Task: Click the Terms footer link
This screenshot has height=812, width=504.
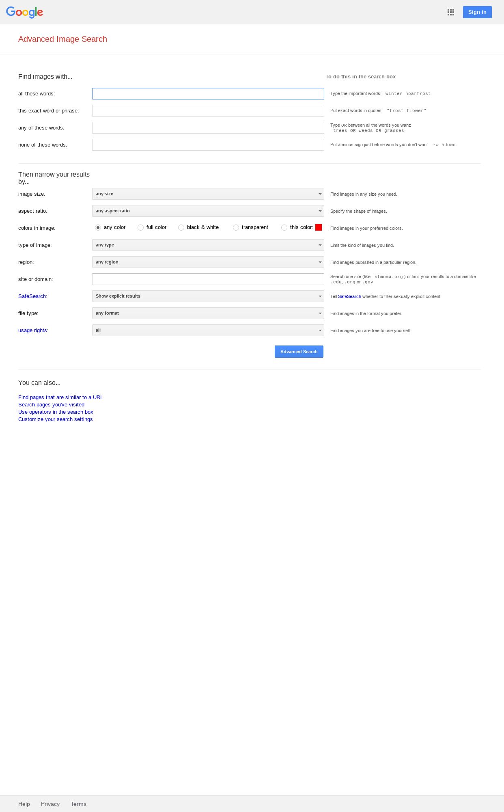Action: [78, 804]
